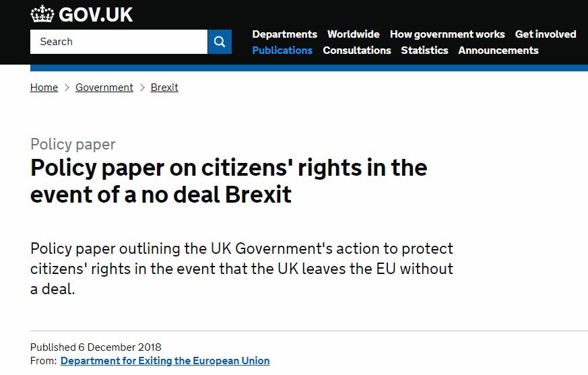Click the GOV.UK wordmark in header
Viewport: 588px width, 375px height.
(x=96, y=15)
